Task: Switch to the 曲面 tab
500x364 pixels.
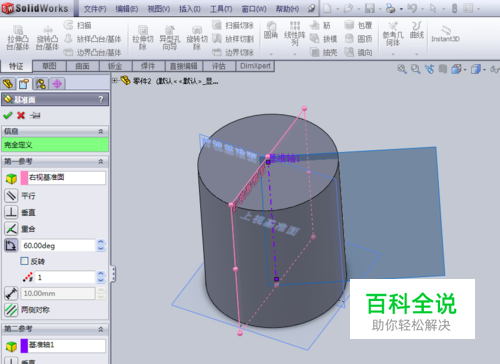Action: coord(82,66)
